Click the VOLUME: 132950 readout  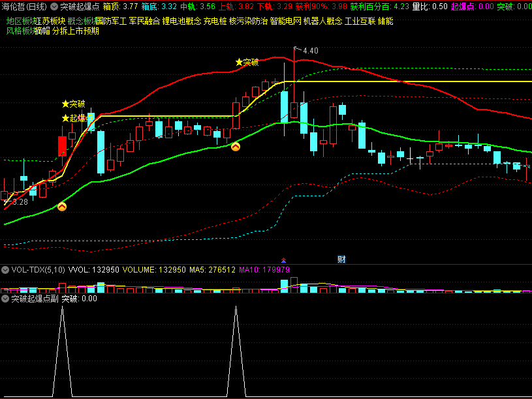154,270
